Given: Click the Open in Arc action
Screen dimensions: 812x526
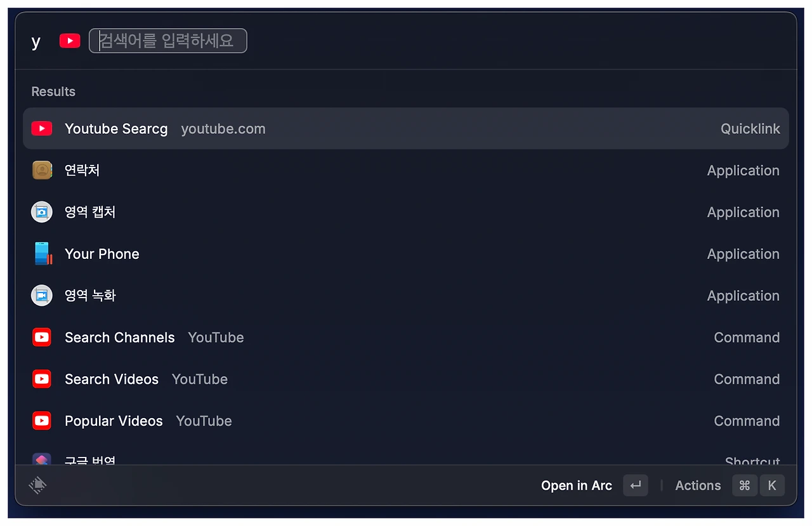Looking at the screenshot, I should [577, 486].
